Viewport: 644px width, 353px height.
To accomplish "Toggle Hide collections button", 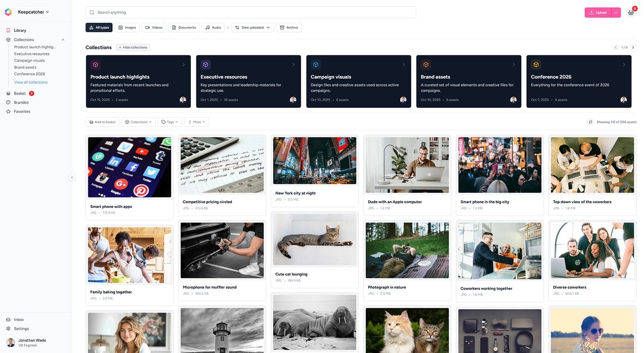I will [133, 47].
